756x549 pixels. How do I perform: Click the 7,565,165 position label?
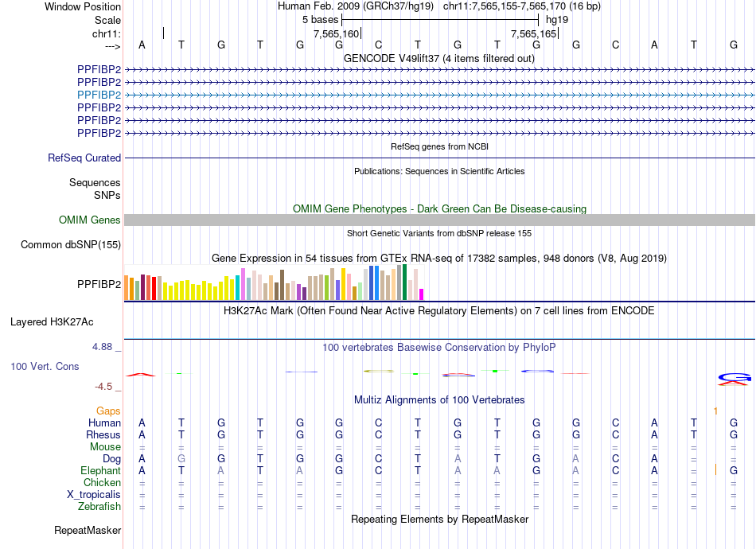pos(534,33)
